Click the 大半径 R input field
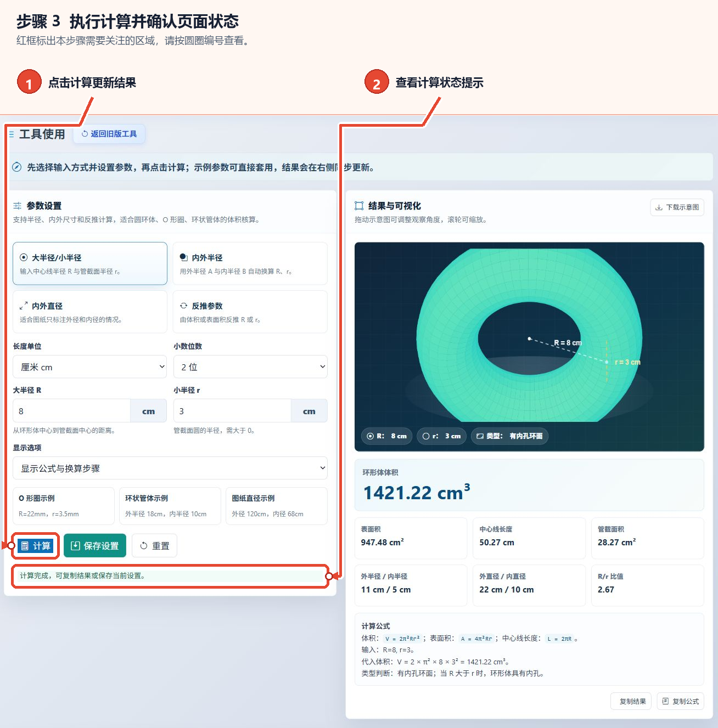This screenshot has width=718, height=728. pos(71,411)
